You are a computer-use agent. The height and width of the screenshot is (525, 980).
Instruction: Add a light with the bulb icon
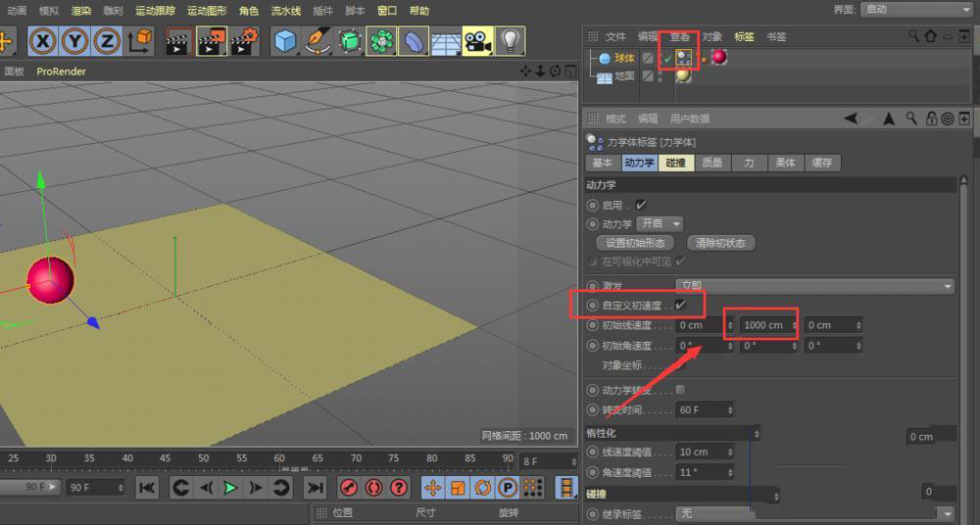[x=509, y=41]
